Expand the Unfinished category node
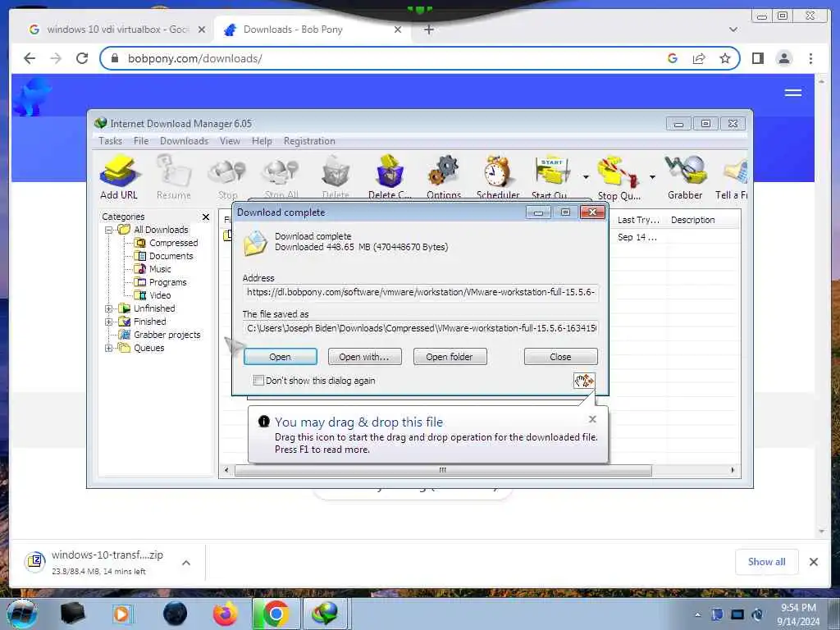This screenshot has height=630, width=840. point(109,308)
